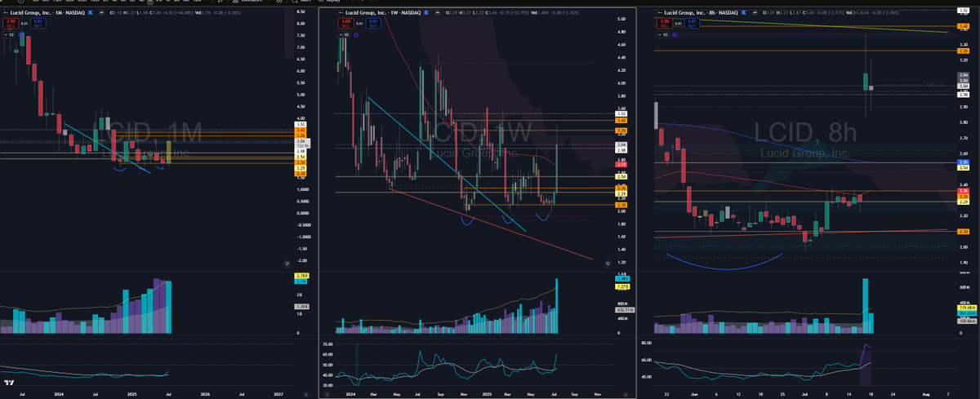980x399 pixels.
Task: Select the red 2.73 label on the 1W chart axis
Action: click(x=622, y=164)
